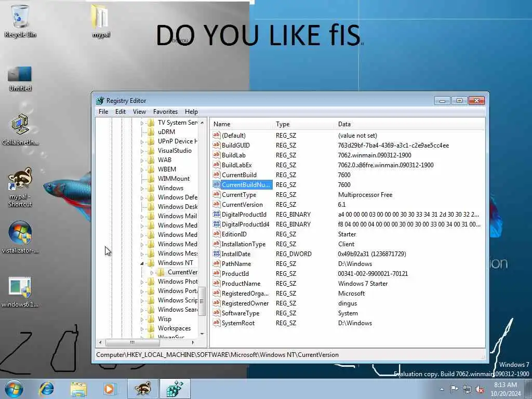Click the Windows NT folder icon

tap(151, 262)
